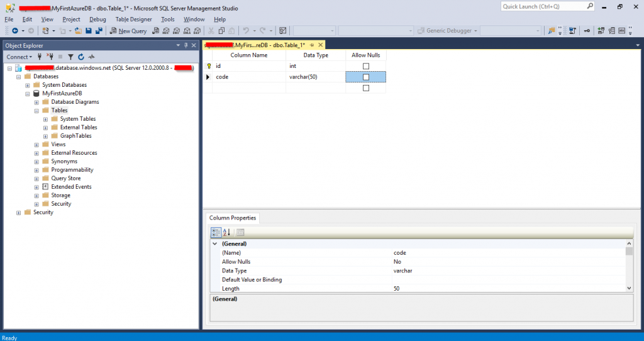
Task: Click the Database Engine Query icon
Action: pos(156,31)
